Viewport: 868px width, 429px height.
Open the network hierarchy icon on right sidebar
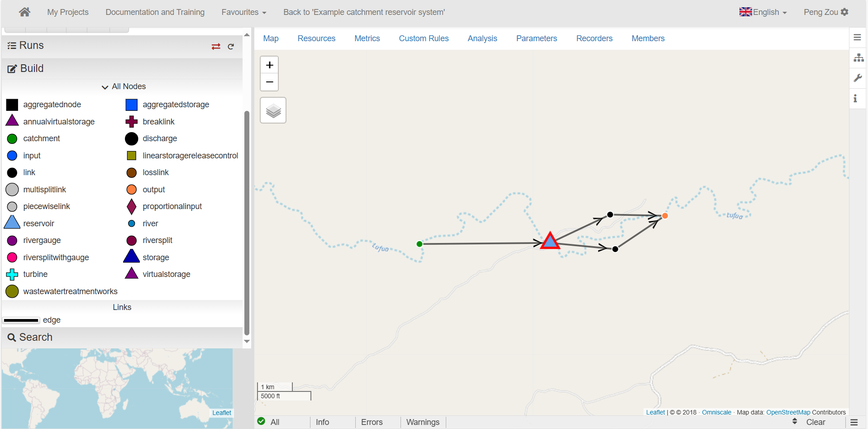click(858, 57)
